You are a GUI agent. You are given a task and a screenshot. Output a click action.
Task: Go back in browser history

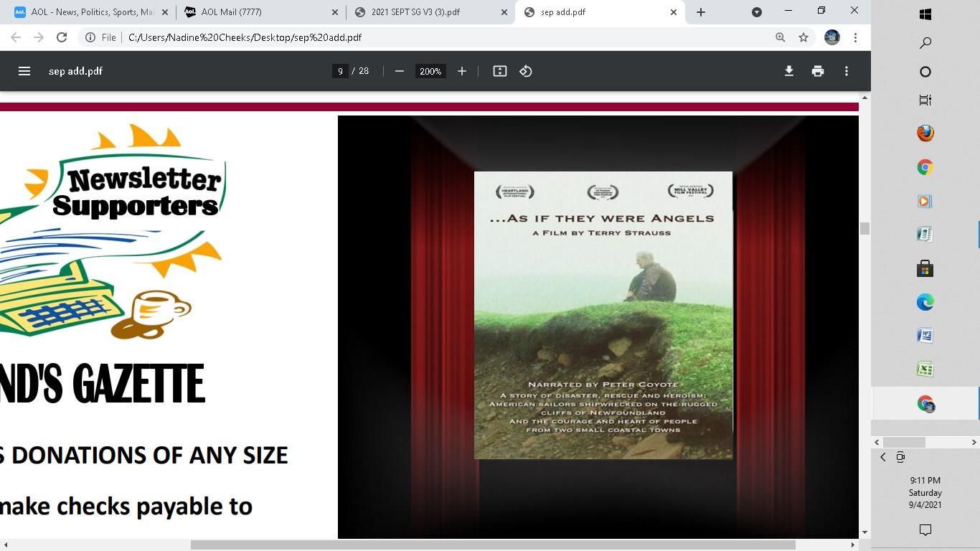click(x=16, y=37)
